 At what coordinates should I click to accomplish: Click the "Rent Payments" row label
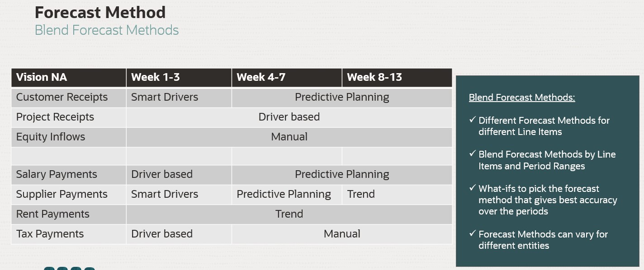[x=53, y=214]
